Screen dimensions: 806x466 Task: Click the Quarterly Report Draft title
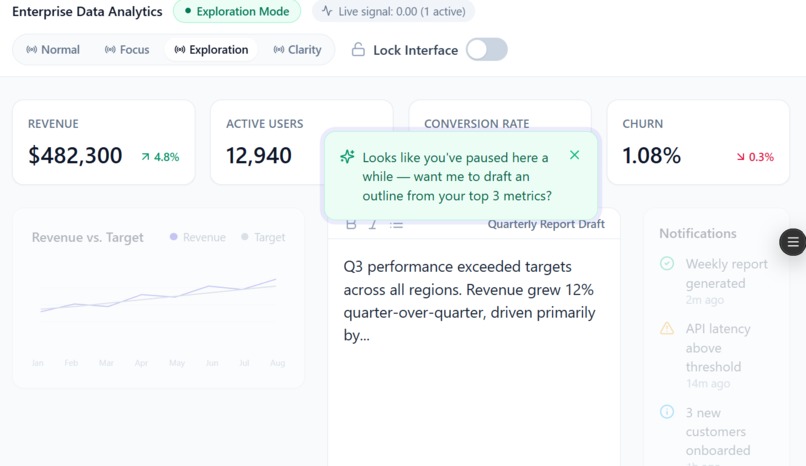[546, 224]
